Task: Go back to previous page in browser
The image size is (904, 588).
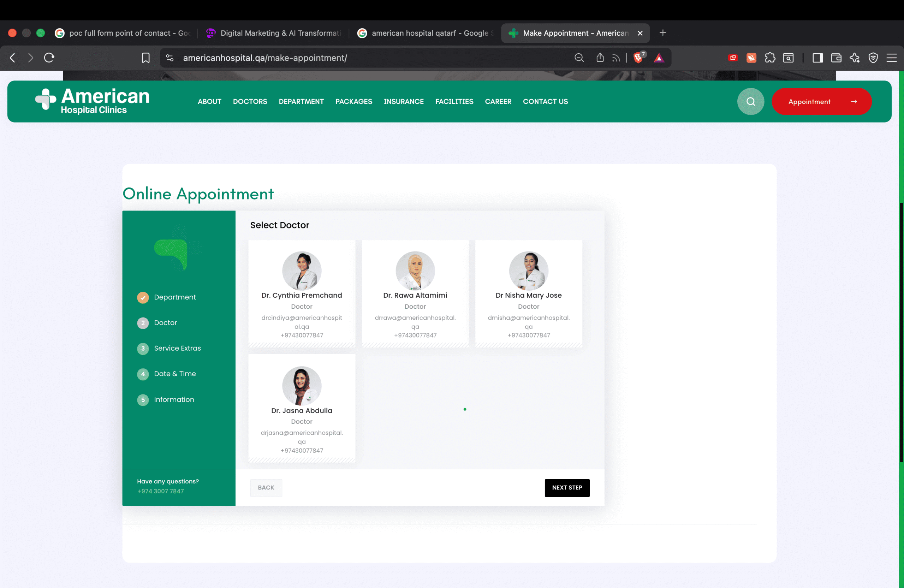Action: pos(12,58)
